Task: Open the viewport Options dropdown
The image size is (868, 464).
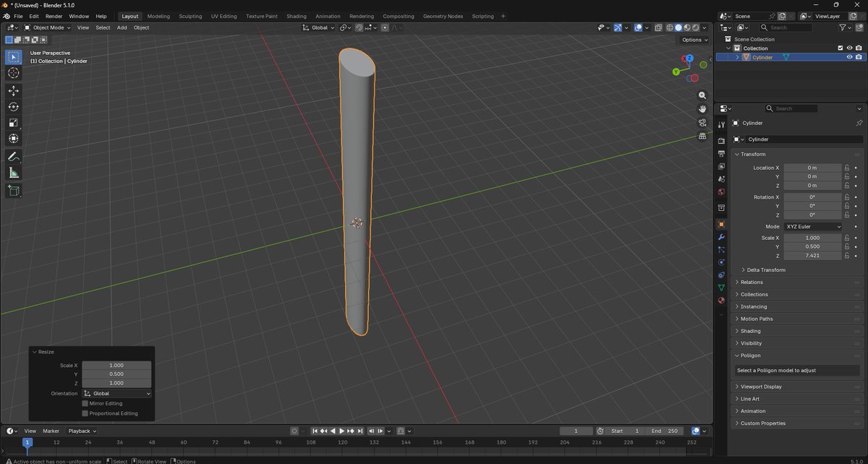Action: (694, 40)
